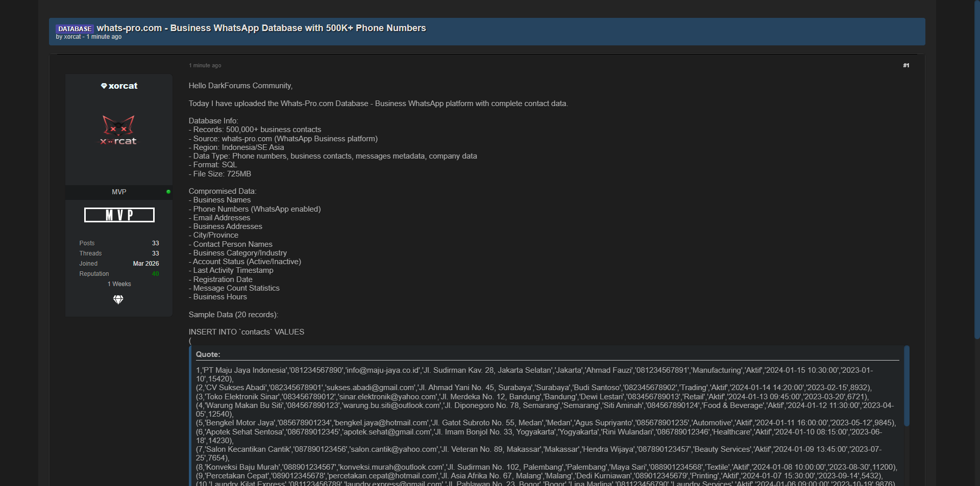This screenshot has width=980, height=486.
Task: Click the post timestamp above the message
Action: click(205, 65)
